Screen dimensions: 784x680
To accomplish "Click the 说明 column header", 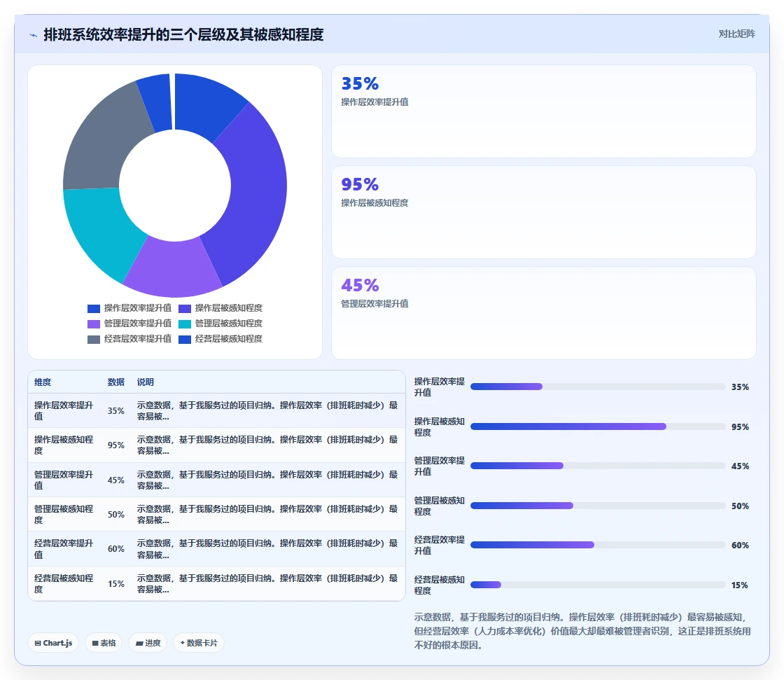I will 146,382.
